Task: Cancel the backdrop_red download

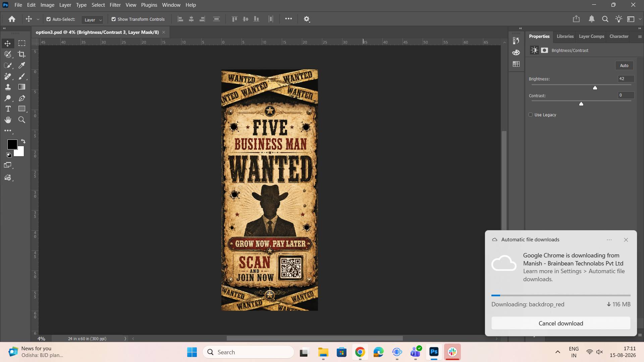Action: (x=561, y=323)
